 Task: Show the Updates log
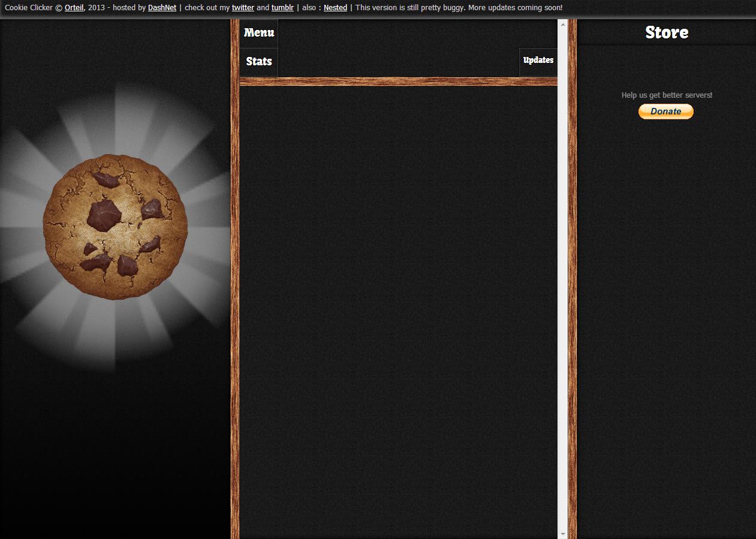[538, 62]
